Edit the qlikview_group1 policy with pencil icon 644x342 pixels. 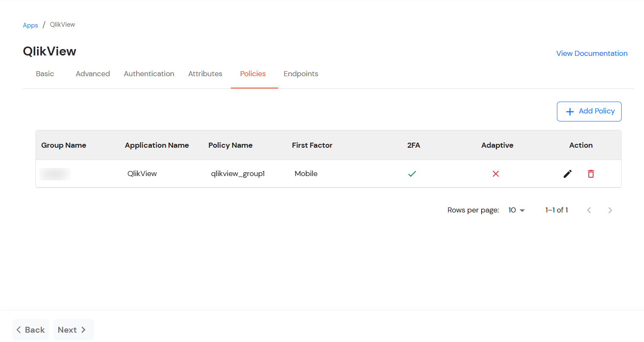(567, 174)
